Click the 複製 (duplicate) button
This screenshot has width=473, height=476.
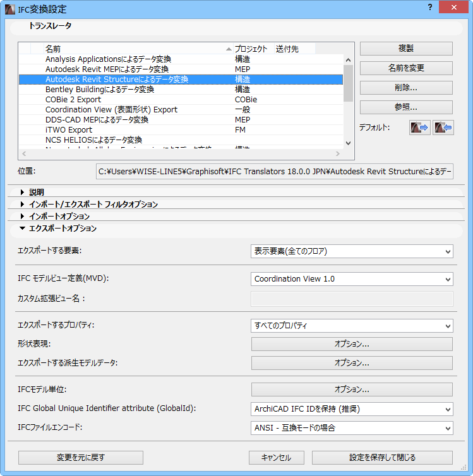tap(406, 49)
